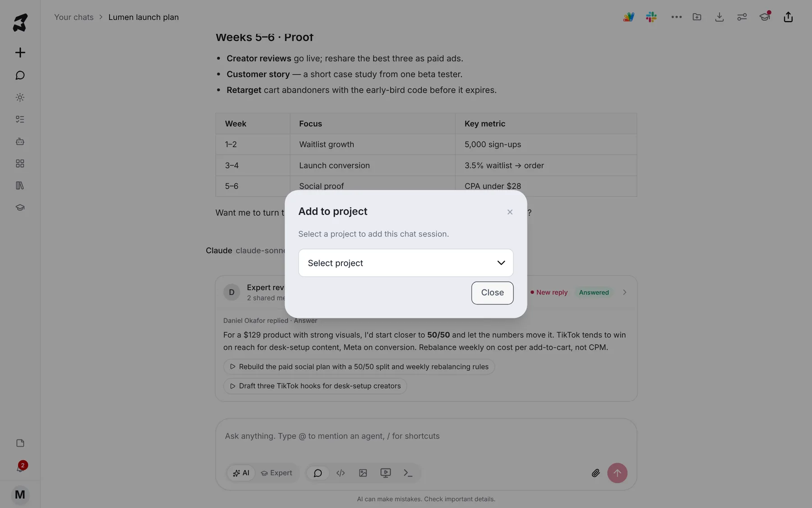Start a new chat with plus icon
This screenshot has height=508, width=812.
(20, 52)
